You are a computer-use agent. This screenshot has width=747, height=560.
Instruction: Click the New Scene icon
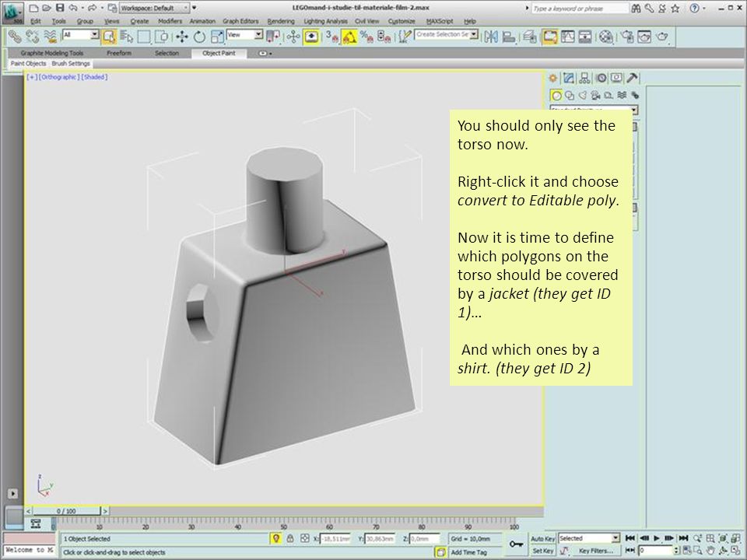33,8
